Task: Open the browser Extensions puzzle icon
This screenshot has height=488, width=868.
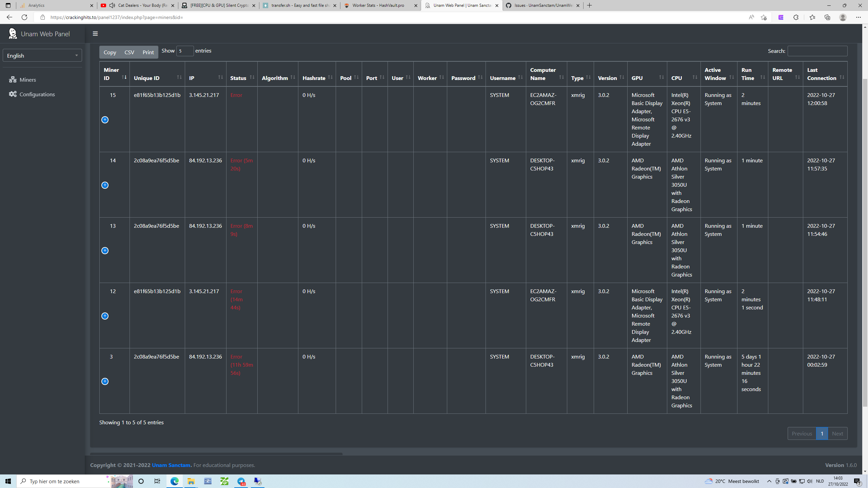Action: point(796,17)
